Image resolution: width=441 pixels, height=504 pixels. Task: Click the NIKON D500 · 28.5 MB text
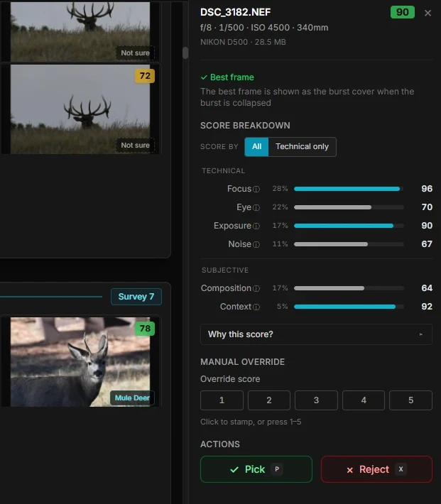(243, 42)
